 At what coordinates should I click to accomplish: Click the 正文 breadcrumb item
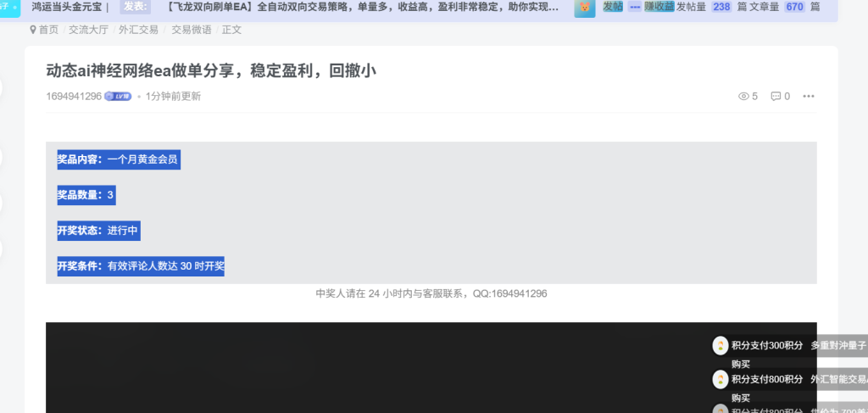click(x=232, y=30)
